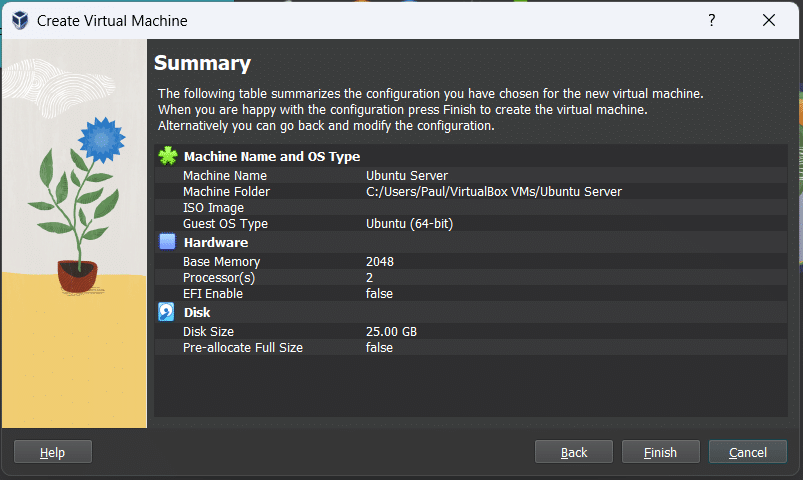The width and height of the screenshot is (803, 480).
Task: Click the green Machine Name and OS Type icon
Action: (x=168, y=156)
